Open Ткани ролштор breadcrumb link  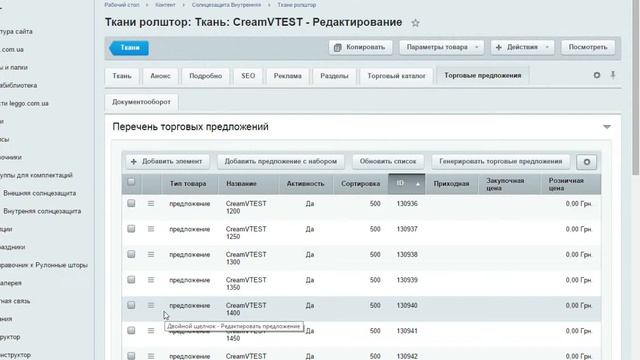pos(297,5)
